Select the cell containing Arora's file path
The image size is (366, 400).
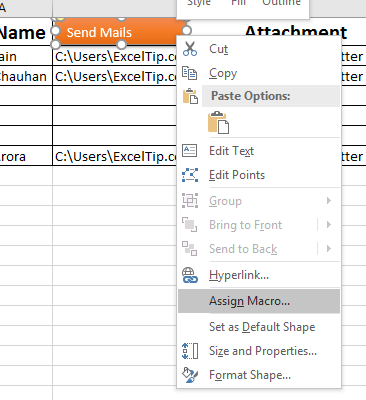coord(114,156)
